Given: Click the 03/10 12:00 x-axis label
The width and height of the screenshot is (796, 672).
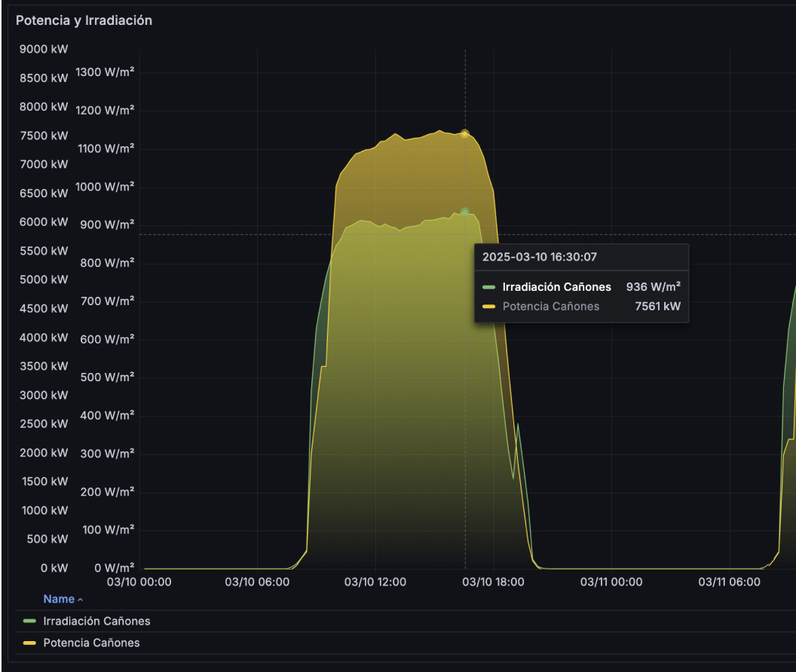Looking at the screenshot, I should [x=375, y=582].
